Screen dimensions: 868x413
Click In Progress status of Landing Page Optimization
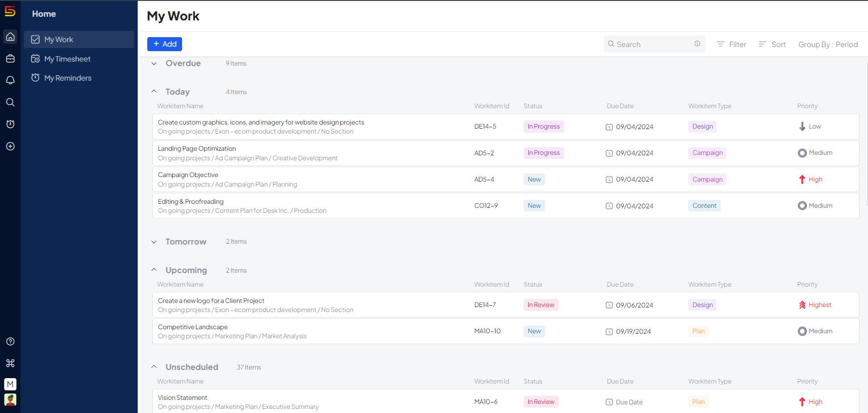pos(543,153)
